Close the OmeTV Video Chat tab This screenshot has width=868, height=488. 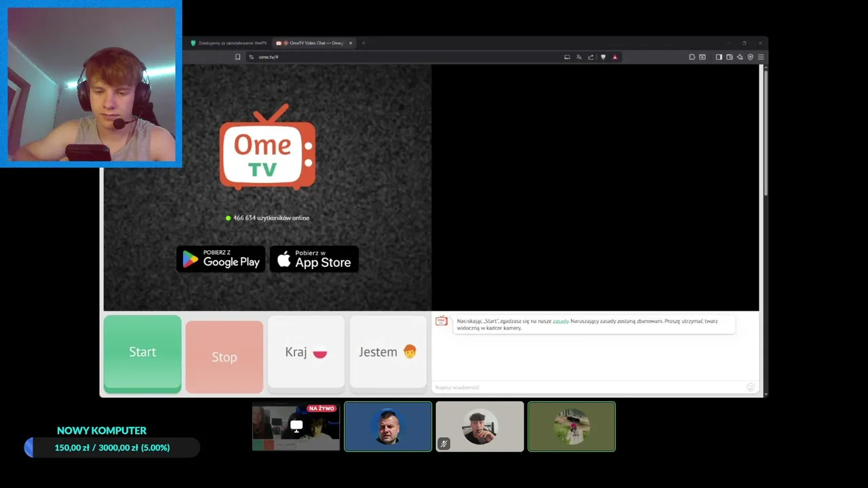point(351,43)
